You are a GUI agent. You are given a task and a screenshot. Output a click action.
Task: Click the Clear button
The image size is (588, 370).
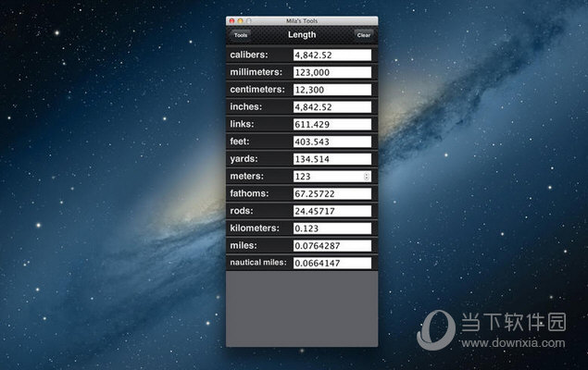[363, 35]
